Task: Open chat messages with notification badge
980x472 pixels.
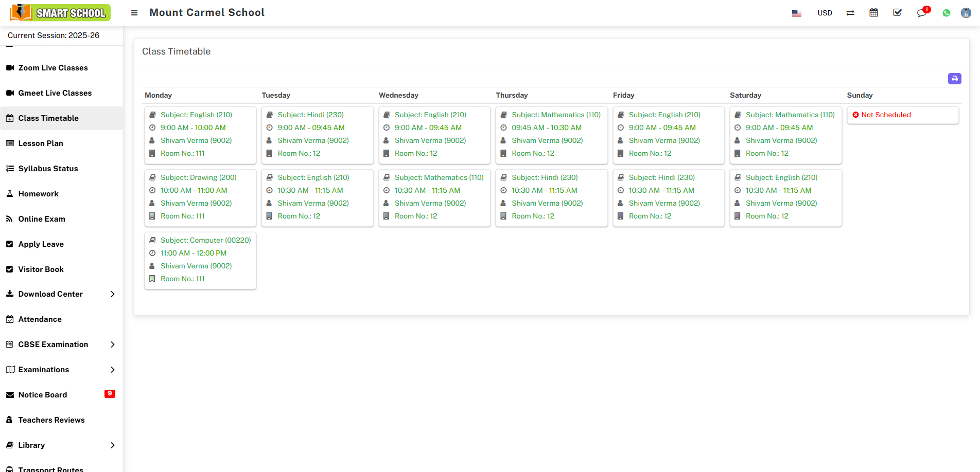Action: [x=922, y=13]
